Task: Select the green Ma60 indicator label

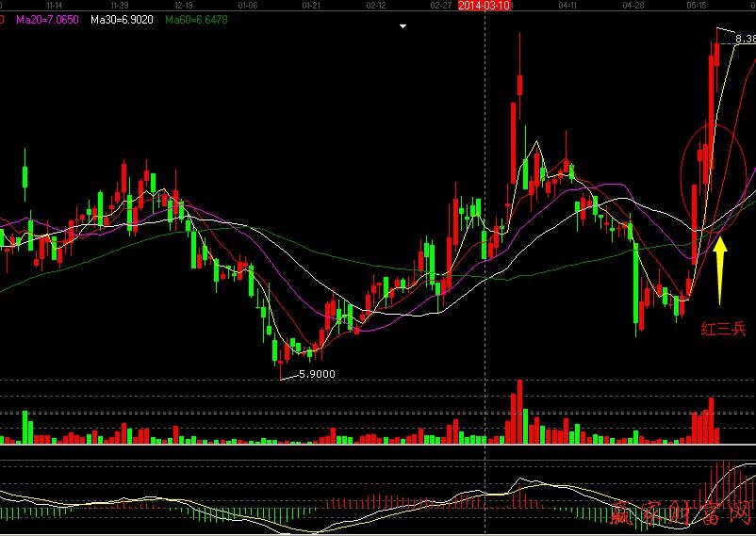Action: click(x=196, y=19)
